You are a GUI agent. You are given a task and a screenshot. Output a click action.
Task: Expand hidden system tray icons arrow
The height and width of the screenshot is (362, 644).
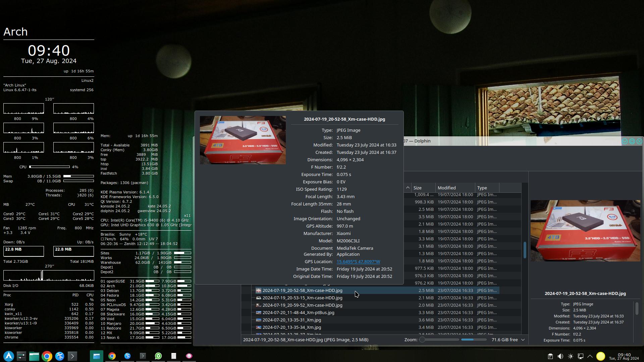point(590,356)
